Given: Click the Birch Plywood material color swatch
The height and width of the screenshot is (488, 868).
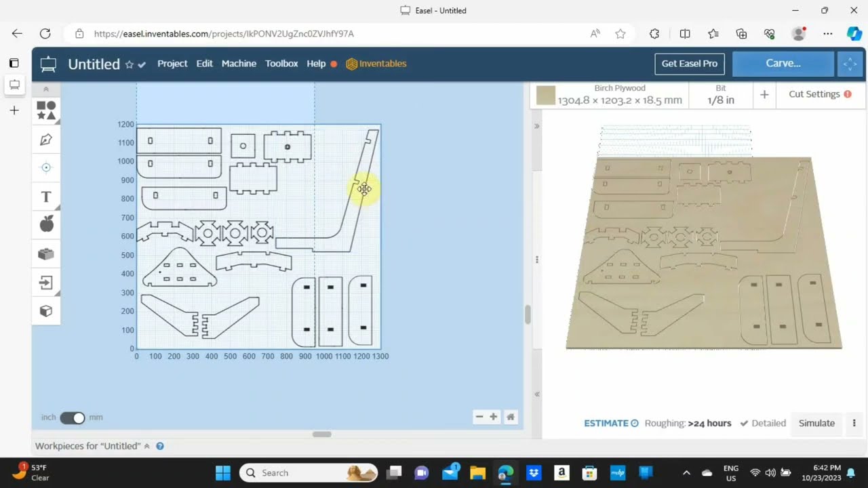Looking at the screenshot, I should pyautogui.click(x=546, y=96).
